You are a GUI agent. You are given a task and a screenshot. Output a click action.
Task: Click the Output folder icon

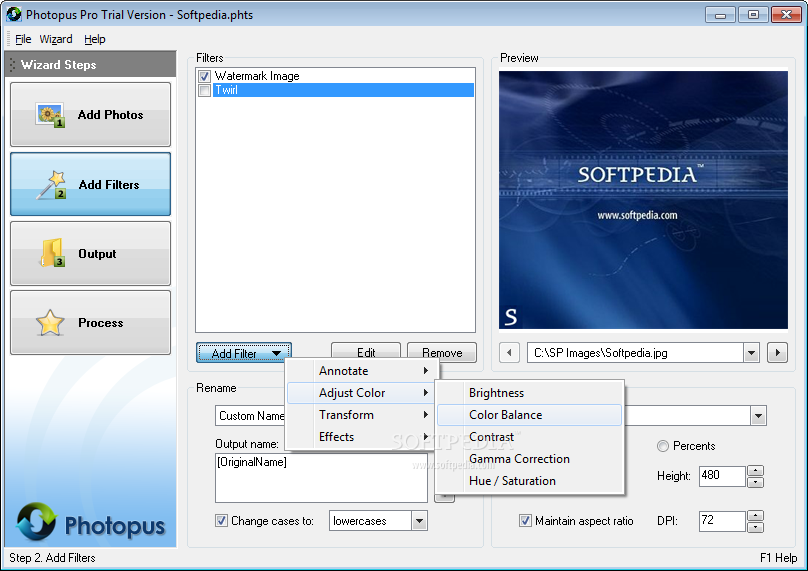[x=52, y=253]
